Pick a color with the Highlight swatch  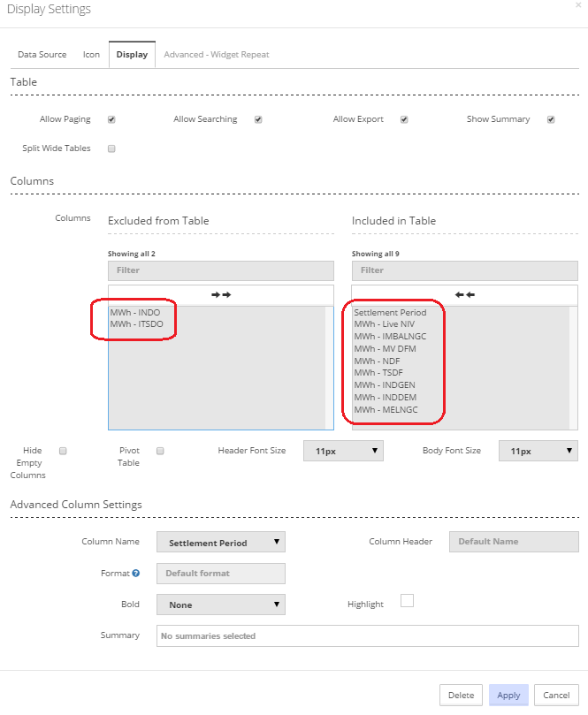click(x=407, y=600)
